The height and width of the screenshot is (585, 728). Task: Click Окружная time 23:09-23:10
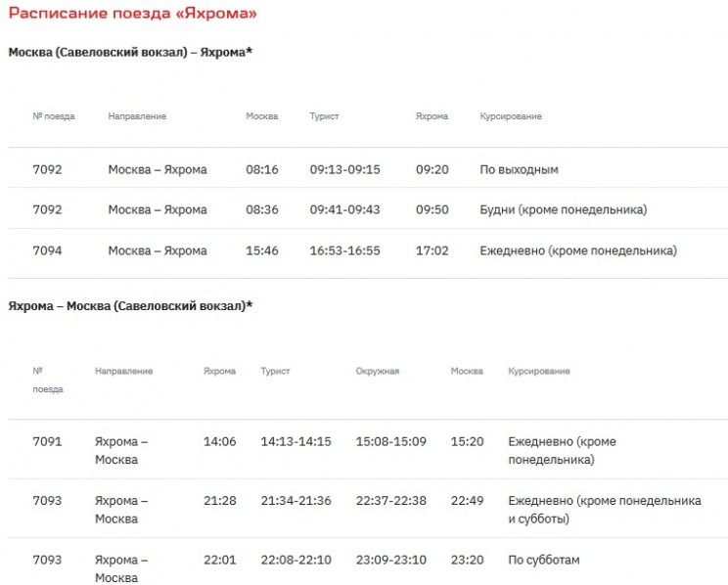click(391, 560)
